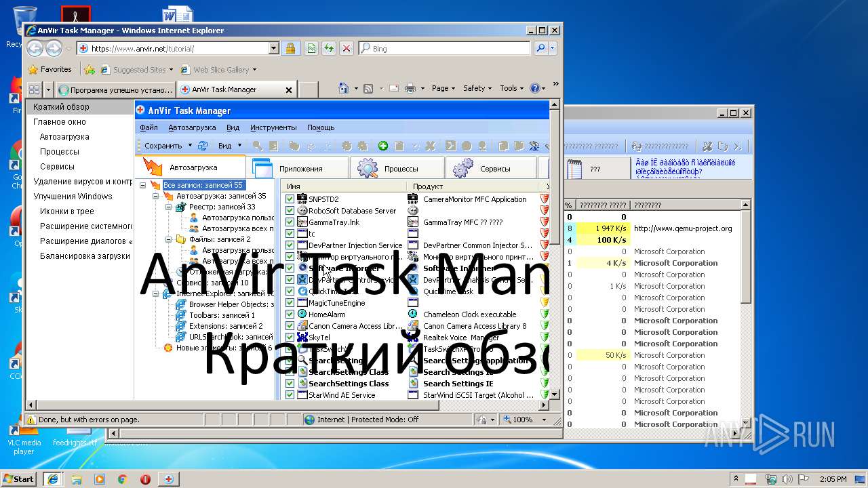Toggle the HomeAlarm checkbox
The image size is (868, 488).
pos(290,314)
